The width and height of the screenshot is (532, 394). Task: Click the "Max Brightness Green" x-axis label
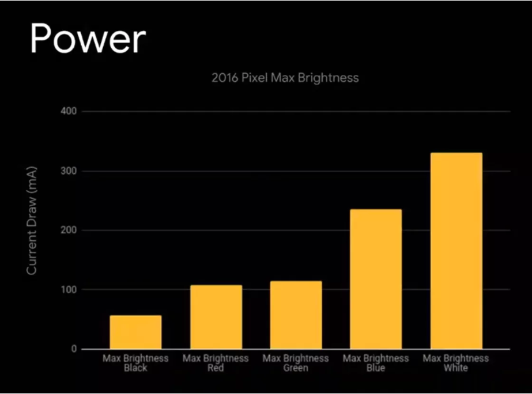[x=296, y=363]
